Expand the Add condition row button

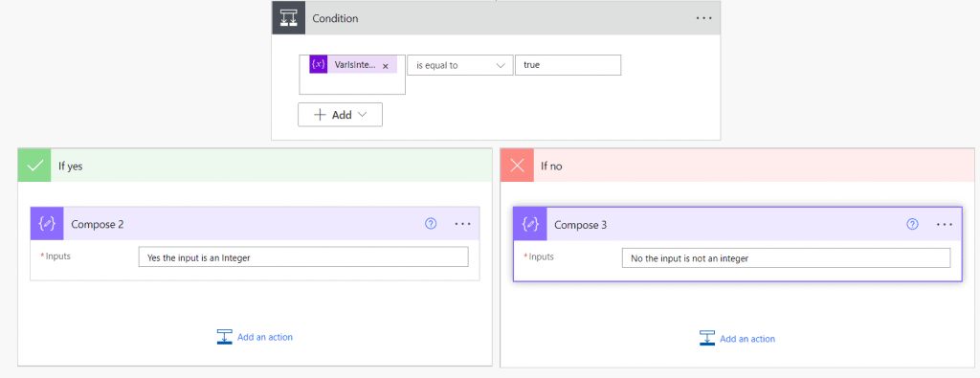tap(340, 115)
